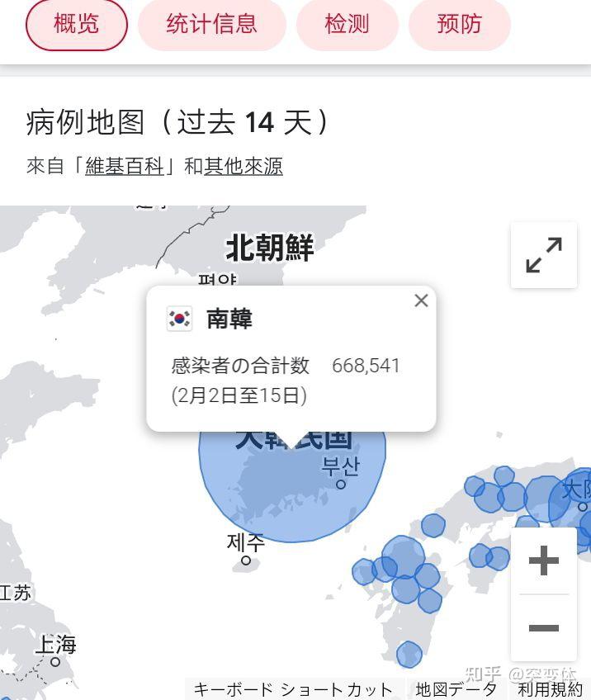Switch to the 统计信息 tab
This screenshot has width=591, height=700.
[x=211, y=25]
